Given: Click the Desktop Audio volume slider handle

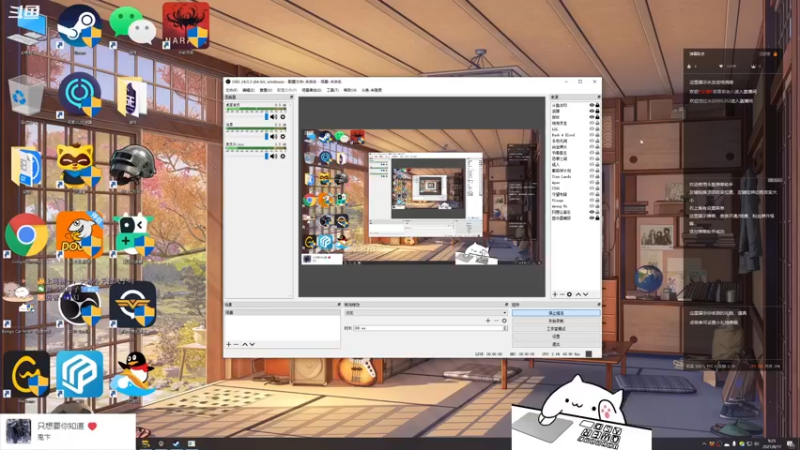Looking at the screenshot, I should [x=266, y=117].
